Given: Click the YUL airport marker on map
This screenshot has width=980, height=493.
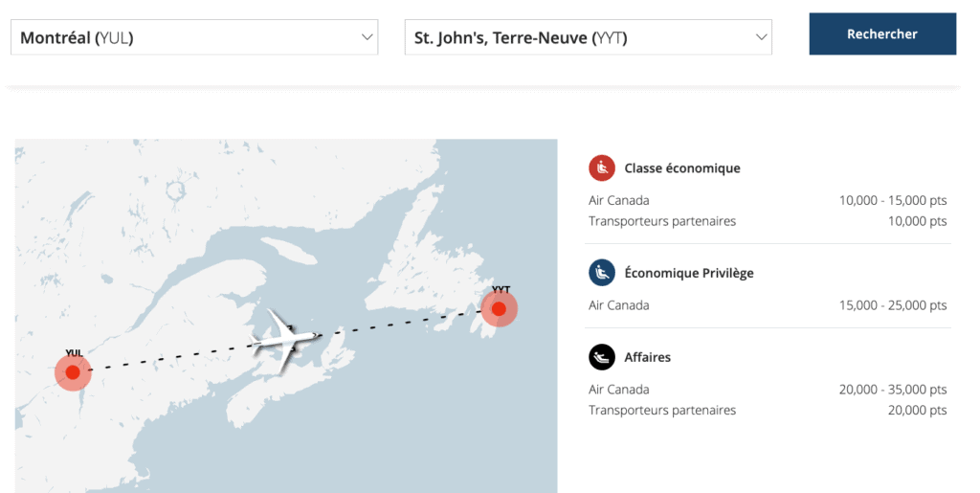Looking at the screenshot, I should (x=73, y=372).
